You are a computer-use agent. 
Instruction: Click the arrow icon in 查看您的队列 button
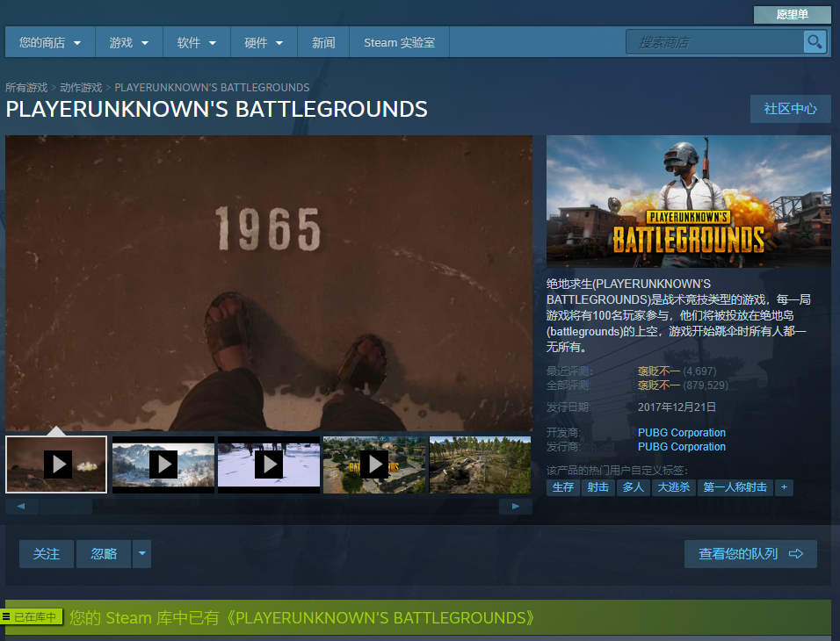796,554
